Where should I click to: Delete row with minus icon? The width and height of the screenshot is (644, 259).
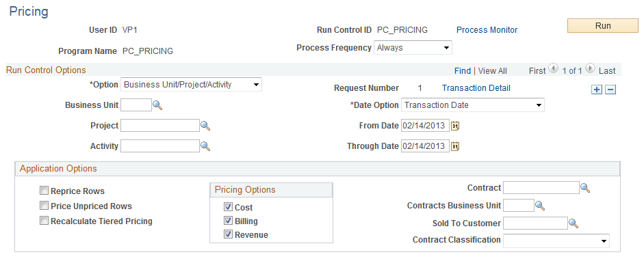[610, 90]
